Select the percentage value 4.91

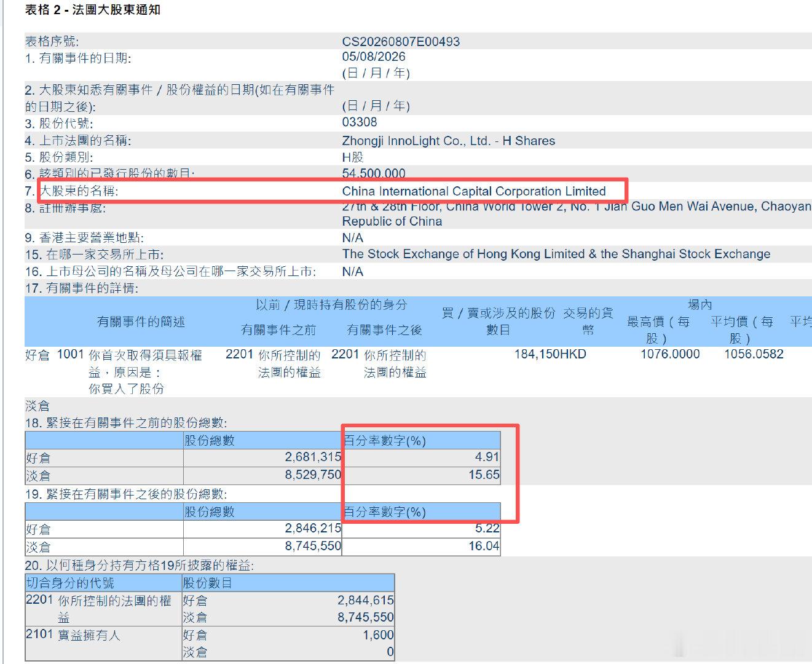[x=487, y=457]
